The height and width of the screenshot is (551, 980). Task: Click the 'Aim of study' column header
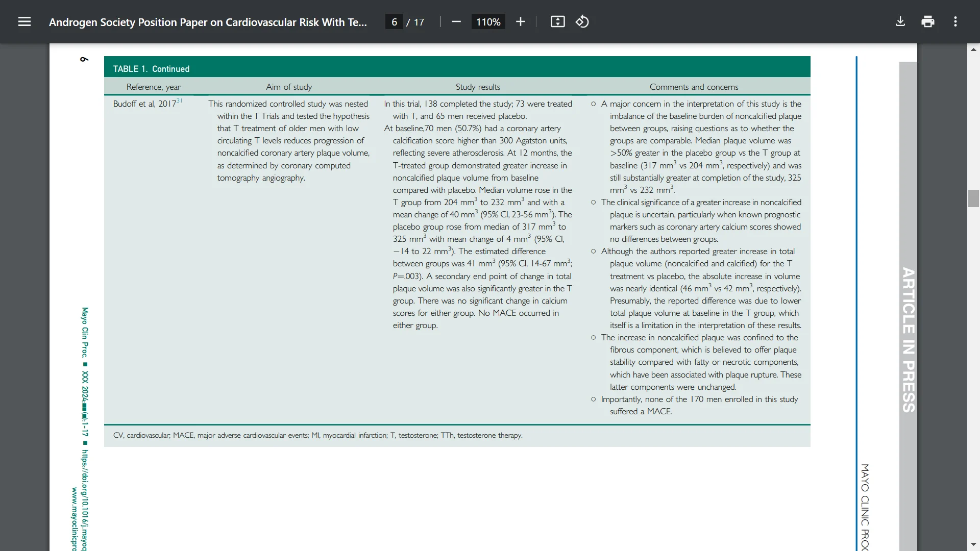[289, 87]
